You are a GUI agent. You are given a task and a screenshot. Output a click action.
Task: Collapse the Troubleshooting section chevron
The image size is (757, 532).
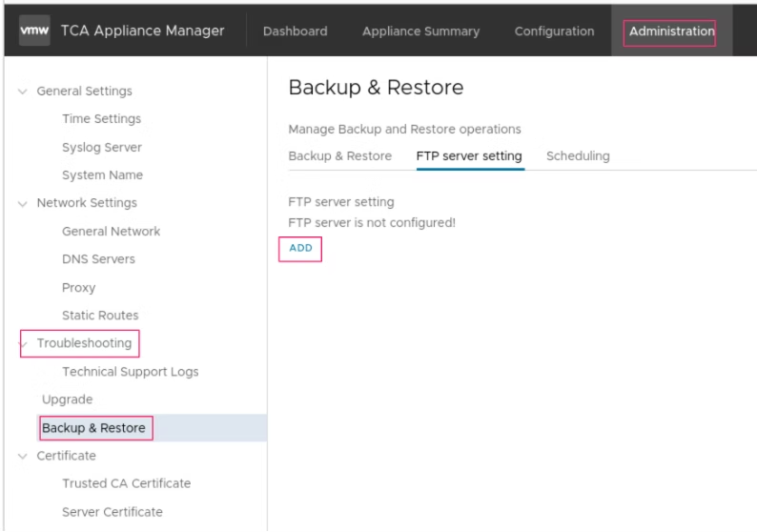click(24, 343)
